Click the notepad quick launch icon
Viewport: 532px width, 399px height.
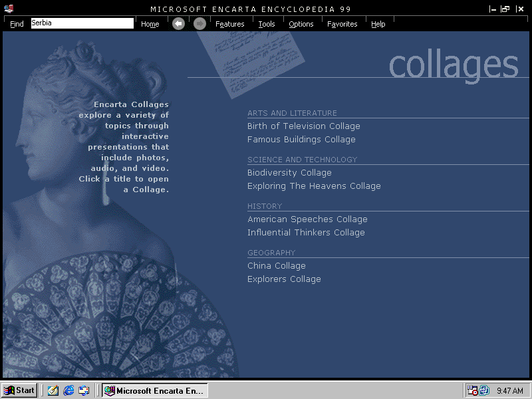tap(53, 390)
